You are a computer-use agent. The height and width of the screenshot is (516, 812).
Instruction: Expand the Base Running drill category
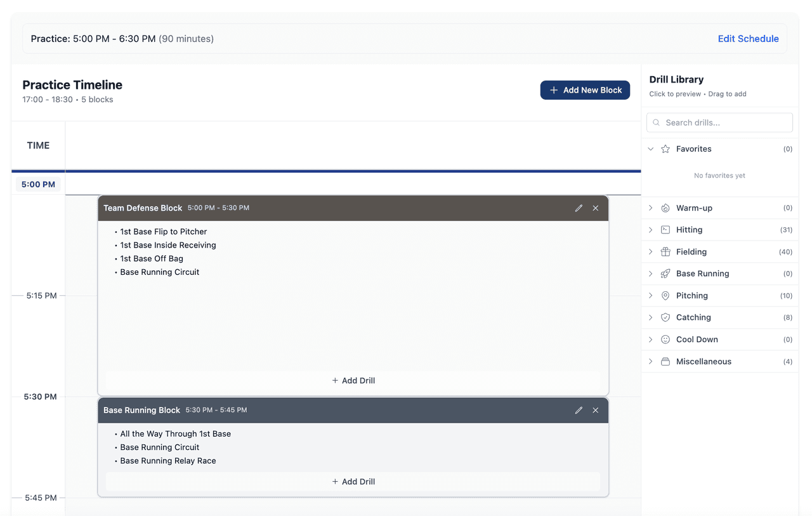point(650,274)
